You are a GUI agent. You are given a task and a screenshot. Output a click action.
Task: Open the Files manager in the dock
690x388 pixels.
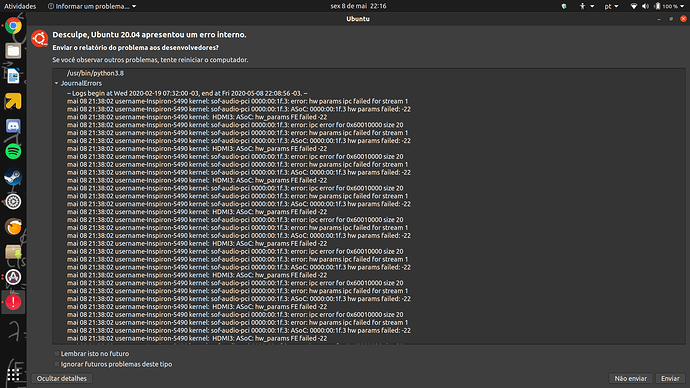click(x=13, y=51)
